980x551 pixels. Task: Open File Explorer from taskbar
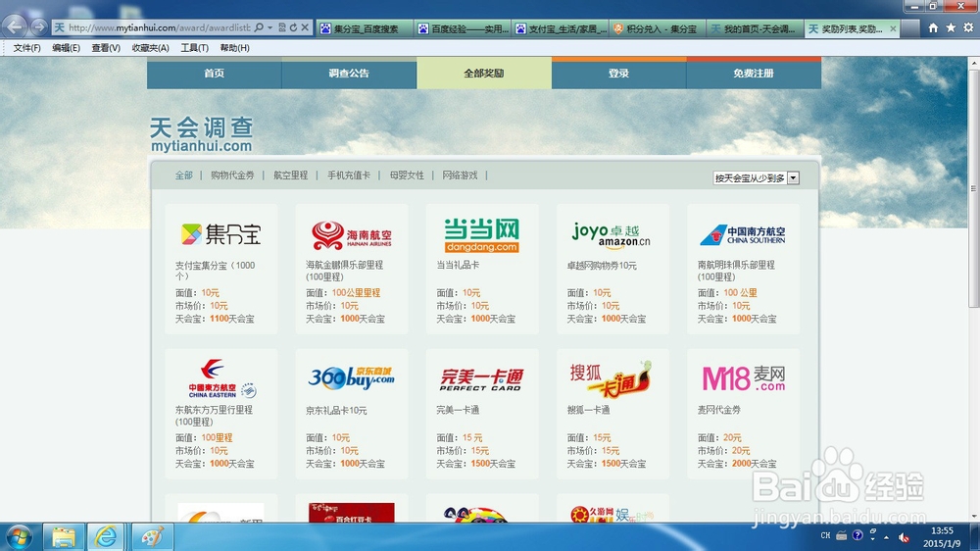click(x=63, y=537)
